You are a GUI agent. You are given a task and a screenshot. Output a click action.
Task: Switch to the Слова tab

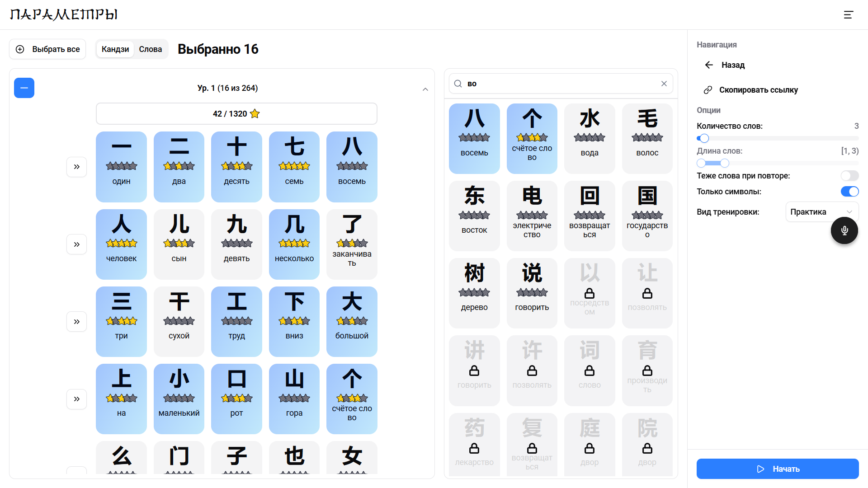click(x=151, y=49)
